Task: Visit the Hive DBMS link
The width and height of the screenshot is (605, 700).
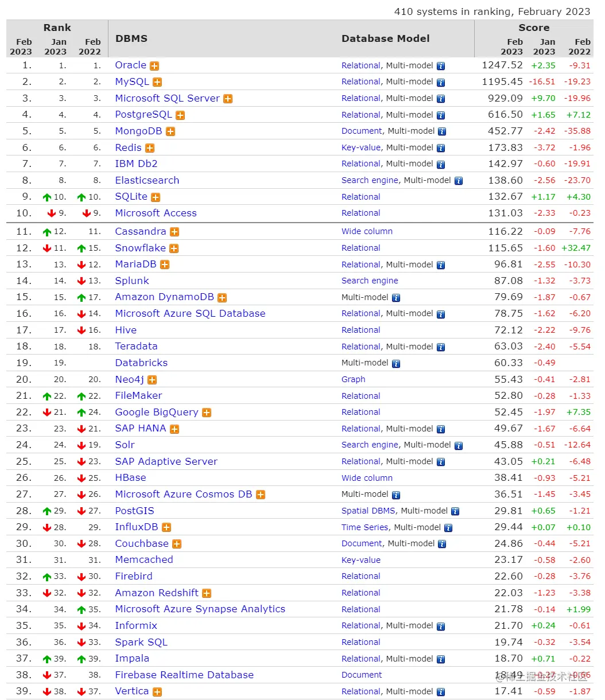Action: pos(126,330)
